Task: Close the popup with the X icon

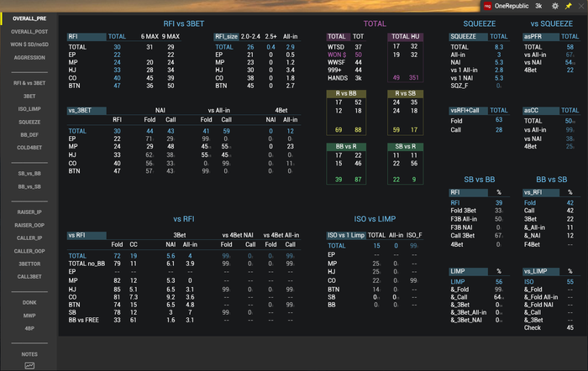Action: (581, 6)
